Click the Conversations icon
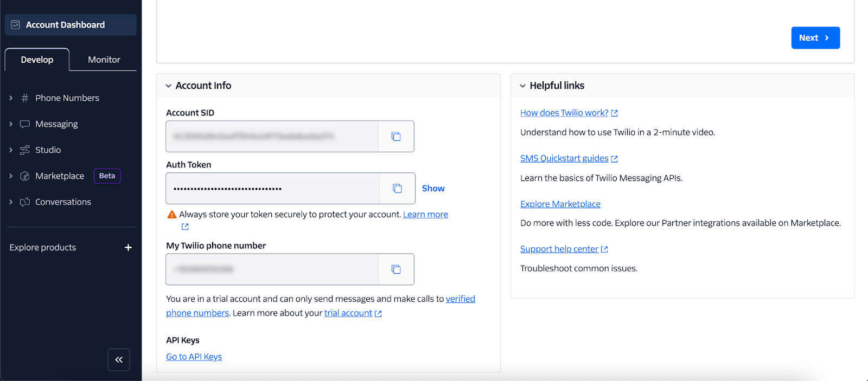The height and width of the screenshot is (381, 868). (24, 202)
